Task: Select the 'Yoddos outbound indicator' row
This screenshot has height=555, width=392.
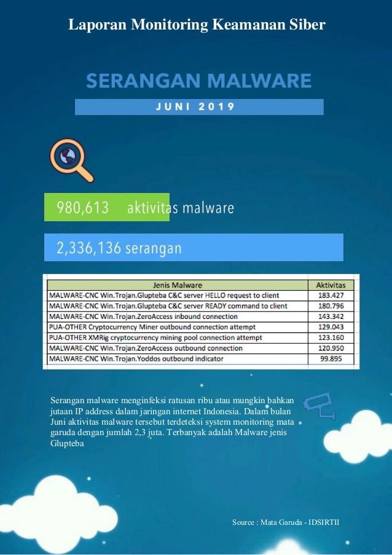Action: pyautogui.click(x=200, y=359)
